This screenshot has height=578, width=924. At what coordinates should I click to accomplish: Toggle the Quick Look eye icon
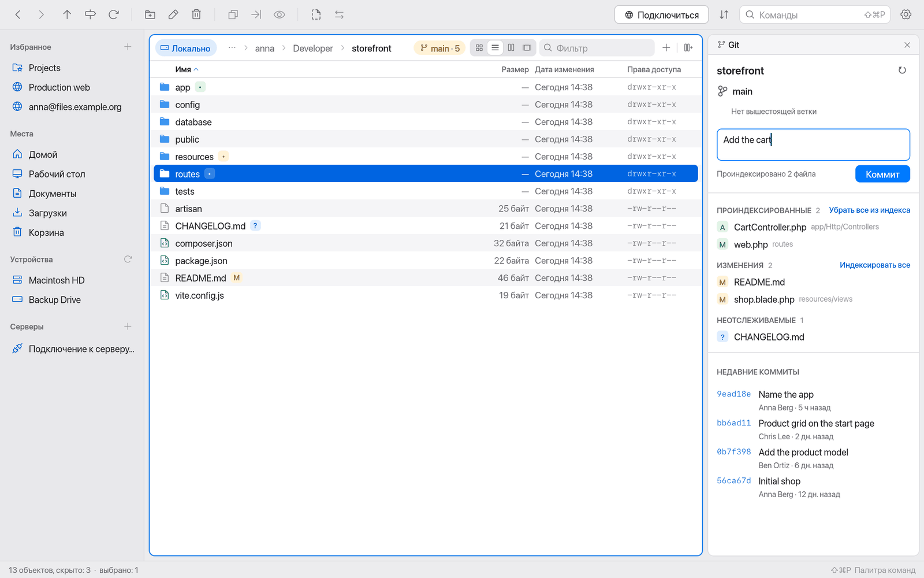coord(280,14)
